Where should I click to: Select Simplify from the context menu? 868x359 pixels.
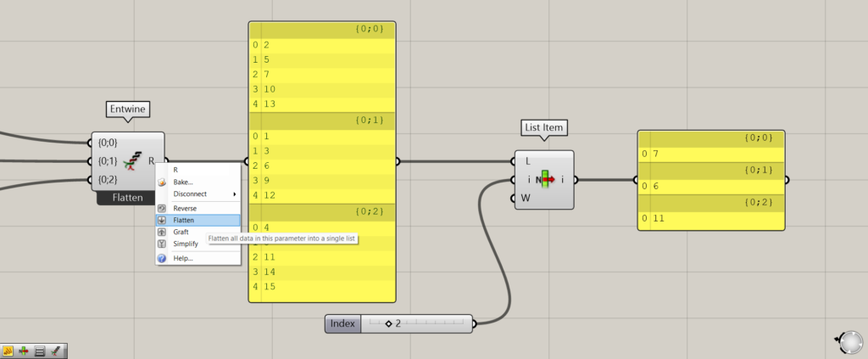coord(186,244)
